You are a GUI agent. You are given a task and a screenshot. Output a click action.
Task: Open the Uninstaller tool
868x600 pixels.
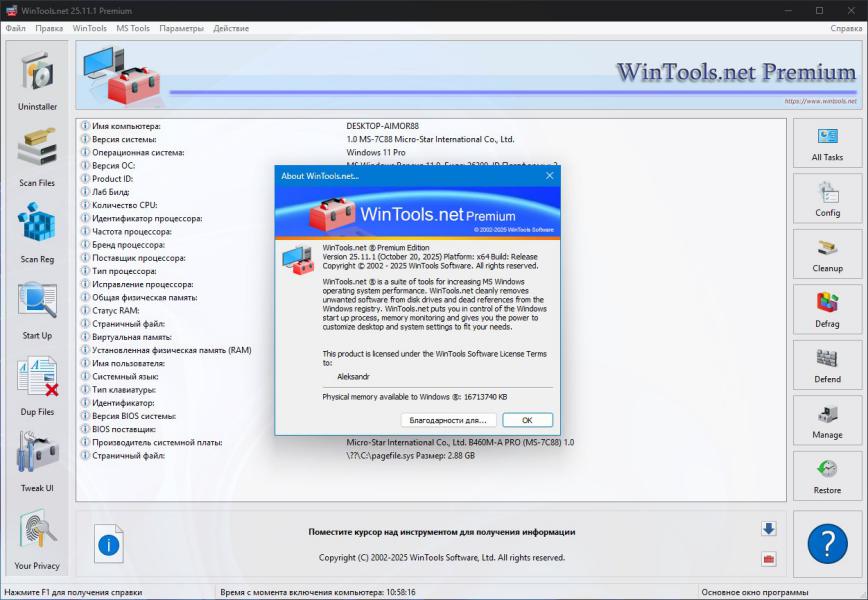point(38,80)
